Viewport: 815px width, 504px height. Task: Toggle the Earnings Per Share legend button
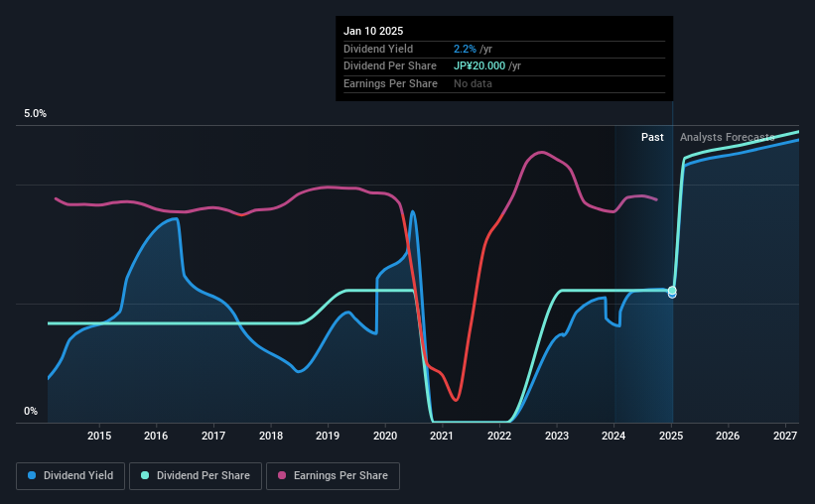coord(333,476)
